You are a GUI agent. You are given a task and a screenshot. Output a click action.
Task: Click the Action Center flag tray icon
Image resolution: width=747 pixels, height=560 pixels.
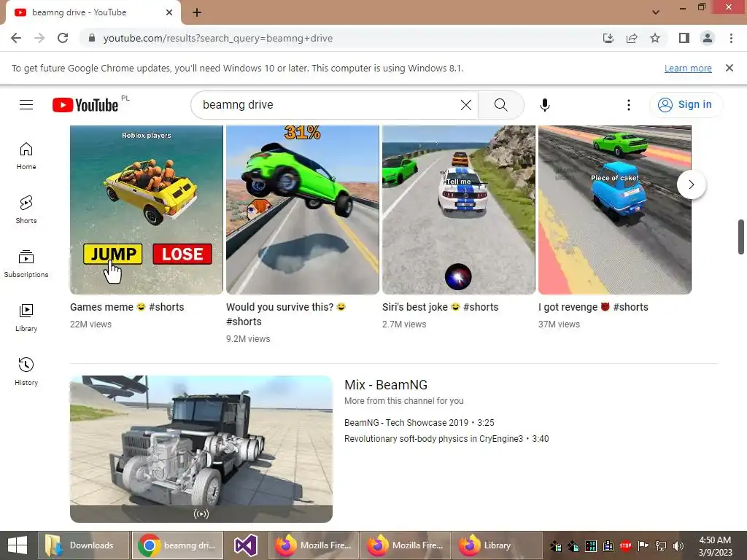(643, 545)
